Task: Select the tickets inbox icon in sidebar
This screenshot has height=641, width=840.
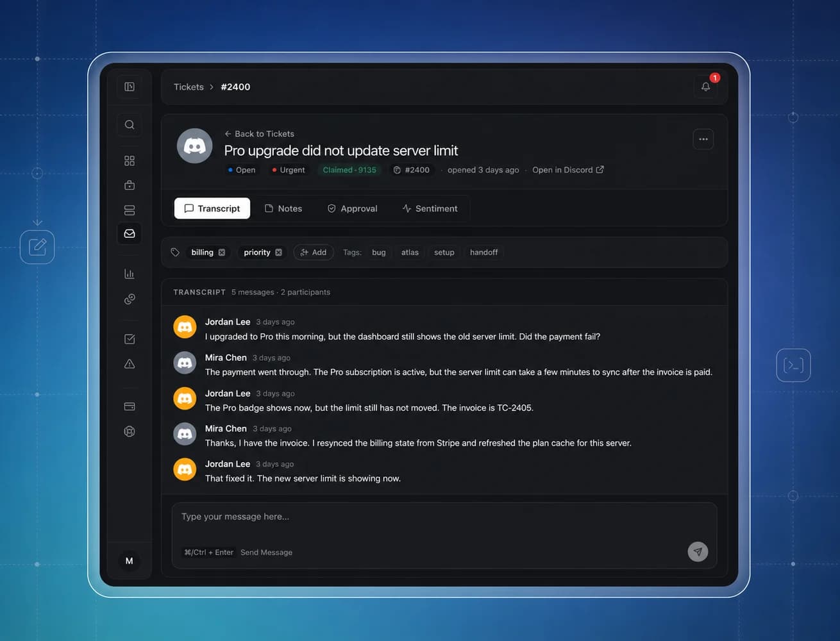Action: click(x=130, y=233)
